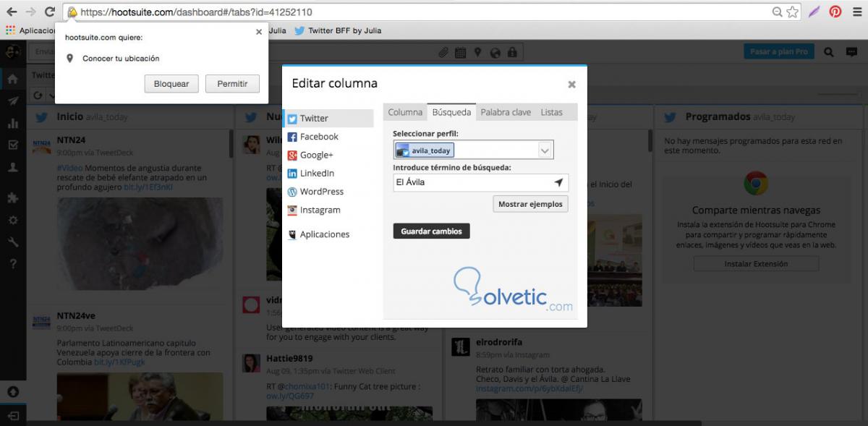Click Guardar cambios button
Image resolution: width=868 pixels, height=426 pixels.
click(431, 231)
